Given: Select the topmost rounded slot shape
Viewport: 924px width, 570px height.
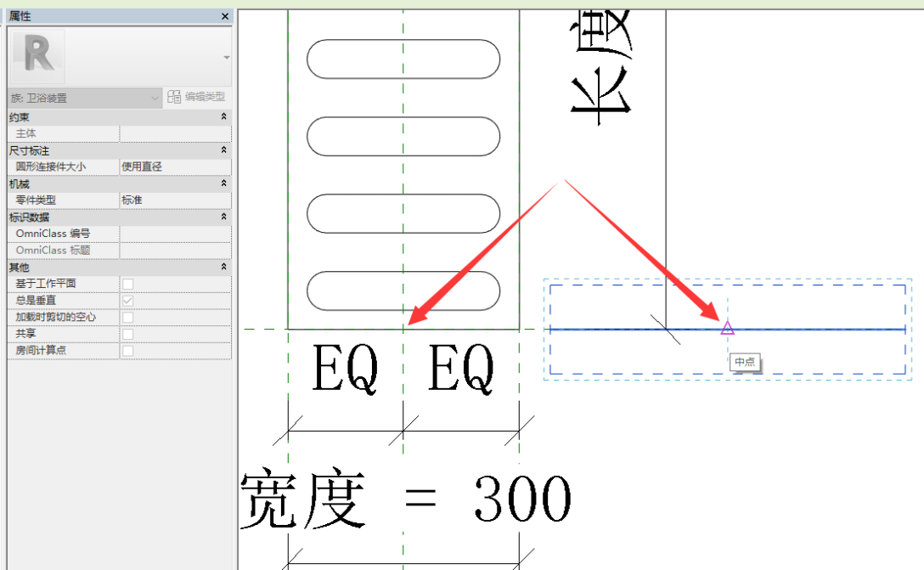Looking at the screenshot, I should click(x=403, y=59).
